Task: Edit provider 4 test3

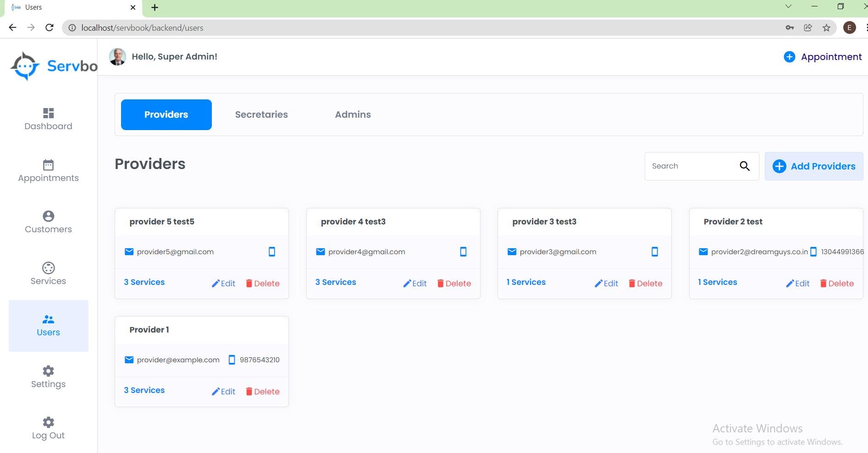Action: (x=415, y=284)
